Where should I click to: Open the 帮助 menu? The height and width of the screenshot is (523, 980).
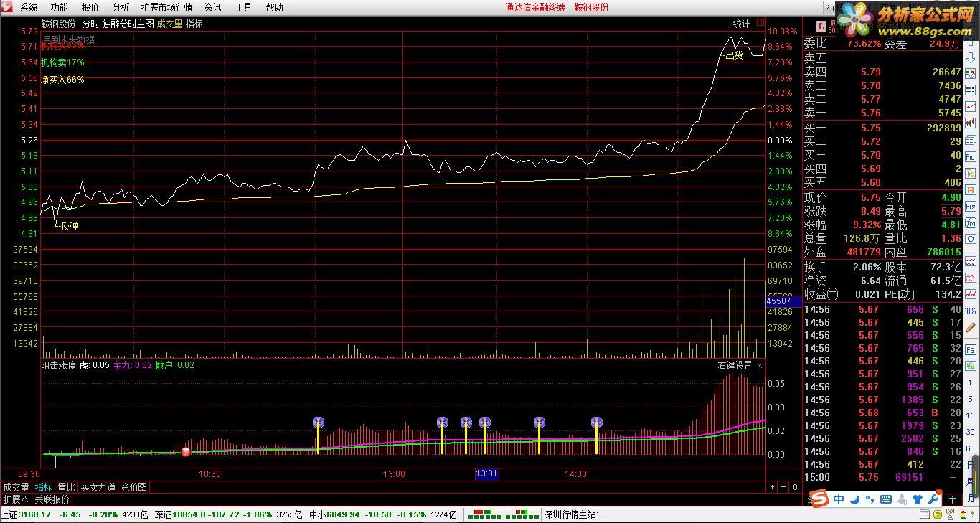pyautogui.click(x=274, y=7)
